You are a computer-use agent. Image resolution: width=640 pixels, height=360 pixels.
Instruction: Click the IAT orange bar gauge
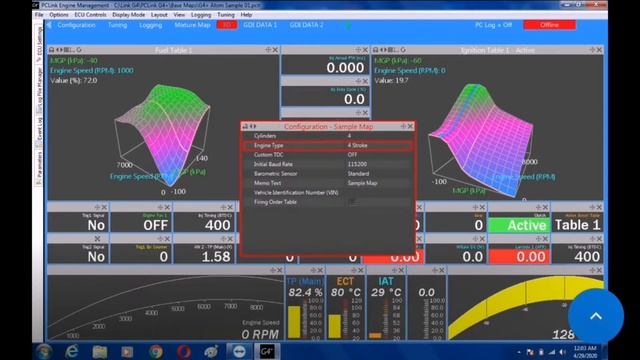click(375, 336)
